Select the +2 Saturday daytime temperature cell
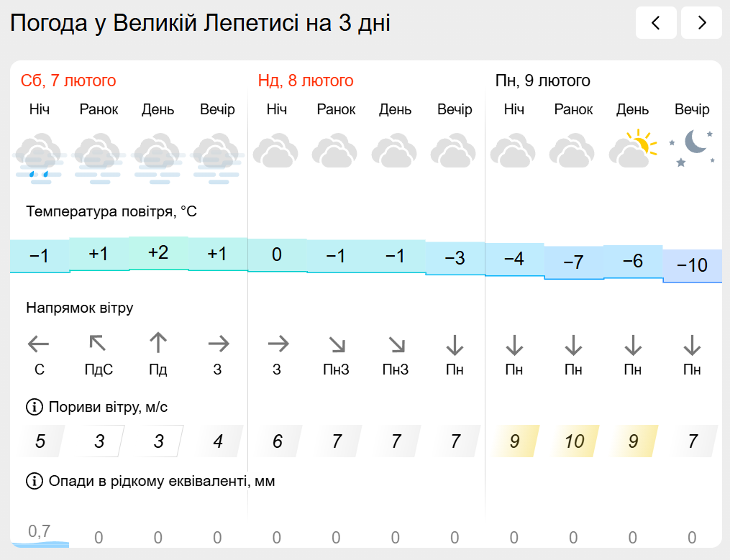The image size is (730, 560). 158,253
